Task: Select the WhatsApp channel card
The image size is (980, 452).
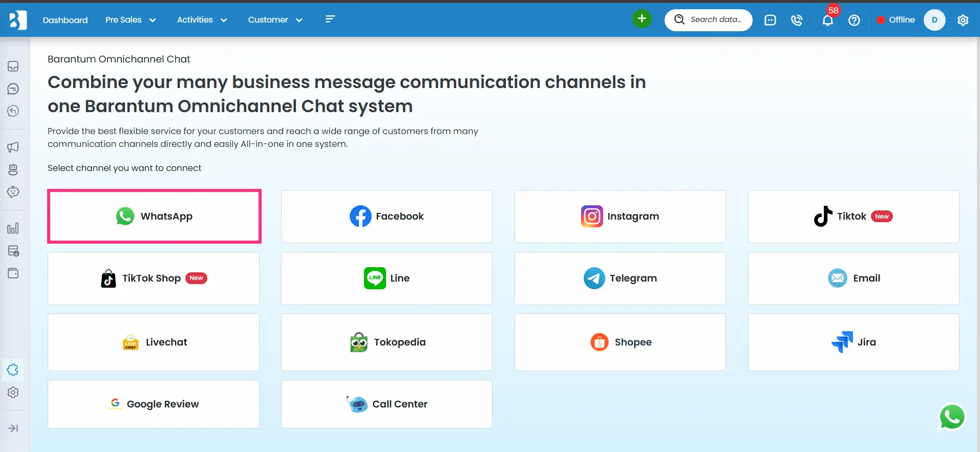Action: tap(154, 217)
